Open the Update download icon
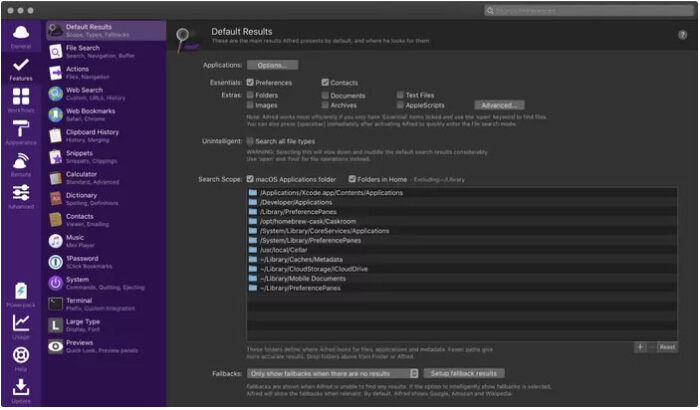Screen dimensions: 700x410 tap(21, 387)
